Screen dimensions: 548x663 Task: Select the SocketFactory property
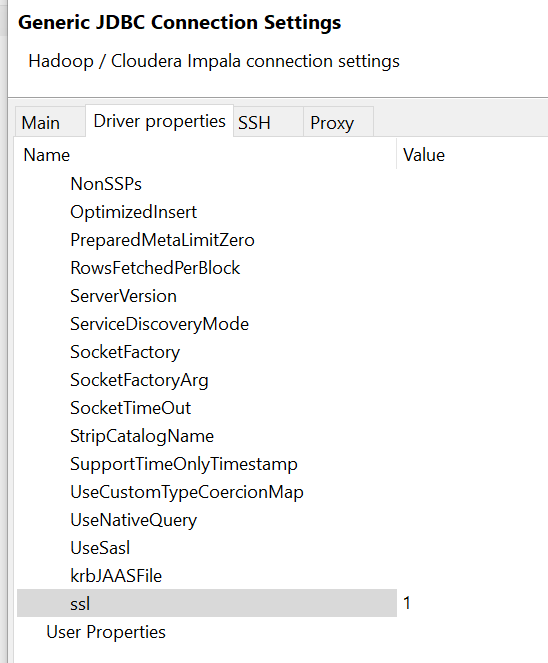[125, 352]
